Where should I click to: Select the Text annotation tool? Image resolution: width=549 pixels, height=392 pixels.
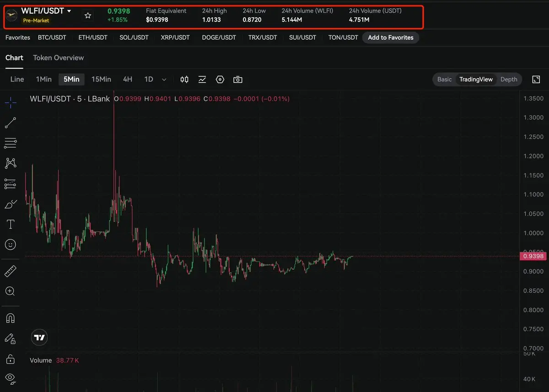tap(11, 224)
